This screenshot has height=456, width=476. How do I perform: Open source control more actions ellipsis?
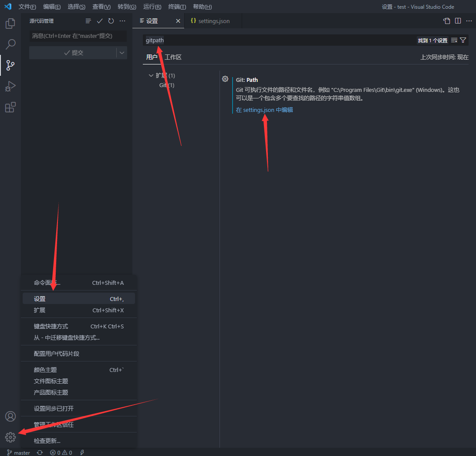[x=122, y=21]
